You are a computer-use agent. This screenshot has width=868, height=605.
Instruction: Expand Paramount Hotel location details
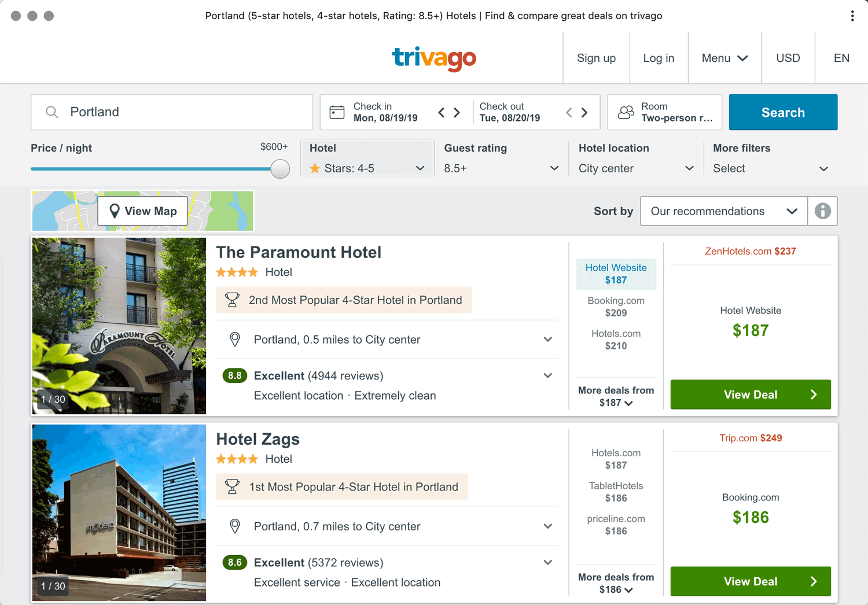click(x=547, y=339)
